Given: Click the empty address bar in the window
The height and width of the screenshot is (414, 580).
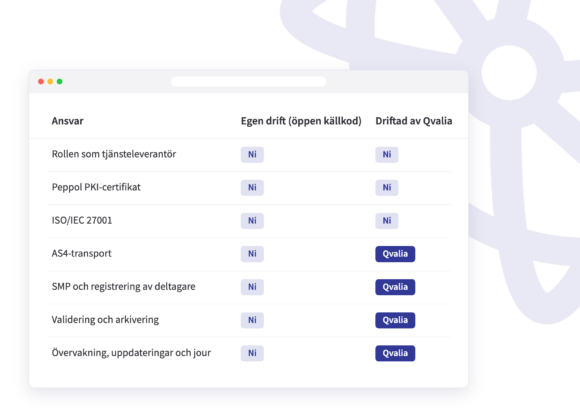Looking at the screenshot, I should [248, 81].
